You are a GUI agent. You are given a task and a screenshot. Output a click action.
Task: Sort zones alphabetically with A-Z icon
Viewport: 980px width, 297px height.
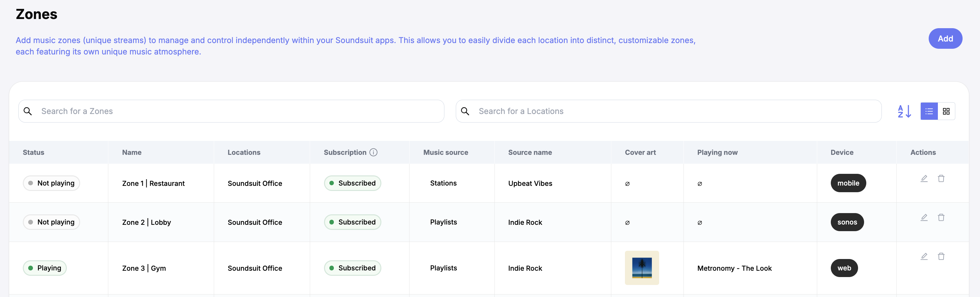(x=904, y=111)
